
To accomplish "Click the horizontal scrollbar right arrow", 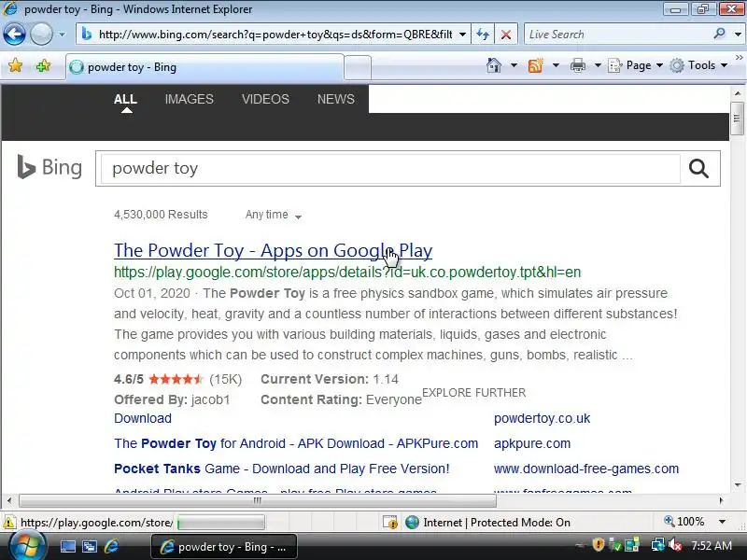I will [x=721, y=500].
